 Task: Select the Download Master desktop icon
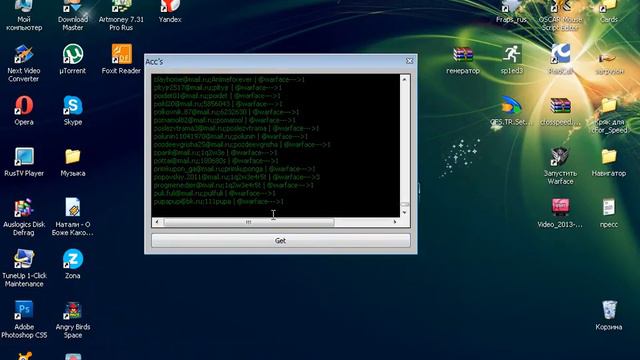coord(73,16)
